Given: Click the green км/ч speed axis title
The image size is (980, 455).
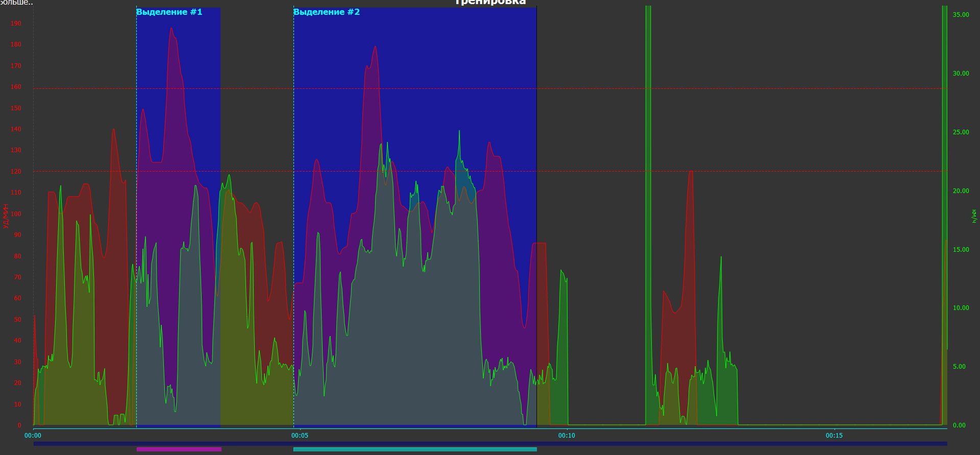Looking at the screenshot, I should coord(974,216).
